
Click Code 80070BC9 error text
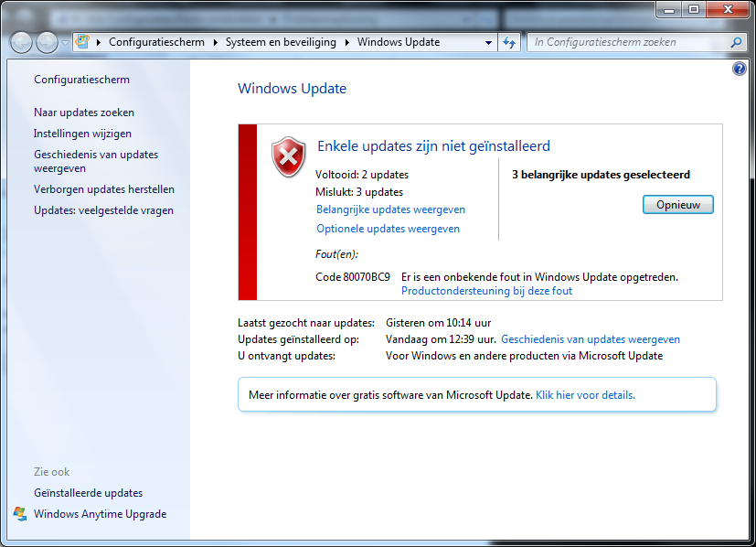353,277
